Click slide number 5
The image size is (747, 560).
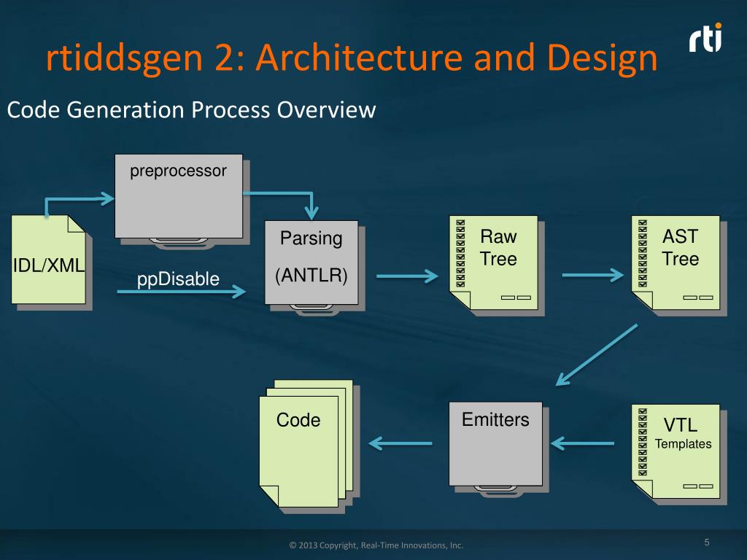click(x=707, y=542)
